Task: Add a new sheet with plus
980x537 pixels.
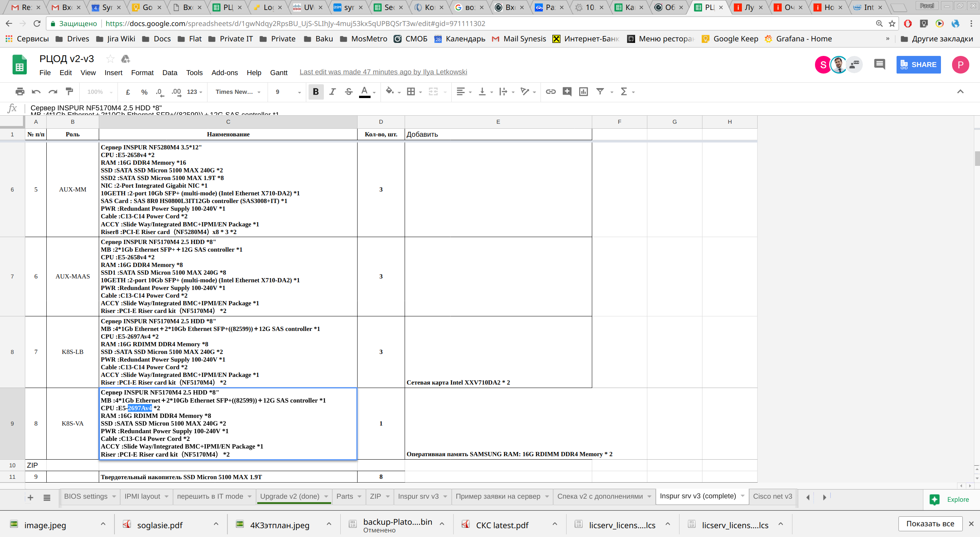Action: click(x=31, y=497)
